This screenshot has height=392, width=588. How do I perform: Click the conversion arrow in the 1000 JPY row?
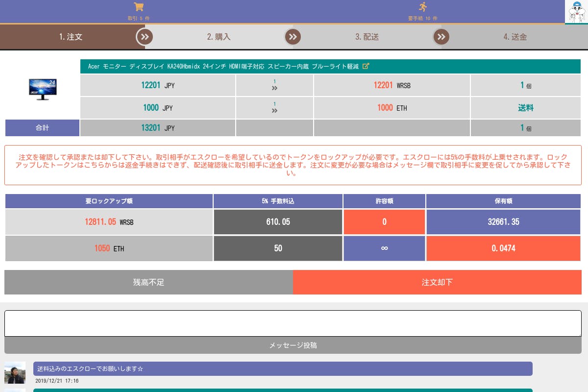click(x=274, y=110)
